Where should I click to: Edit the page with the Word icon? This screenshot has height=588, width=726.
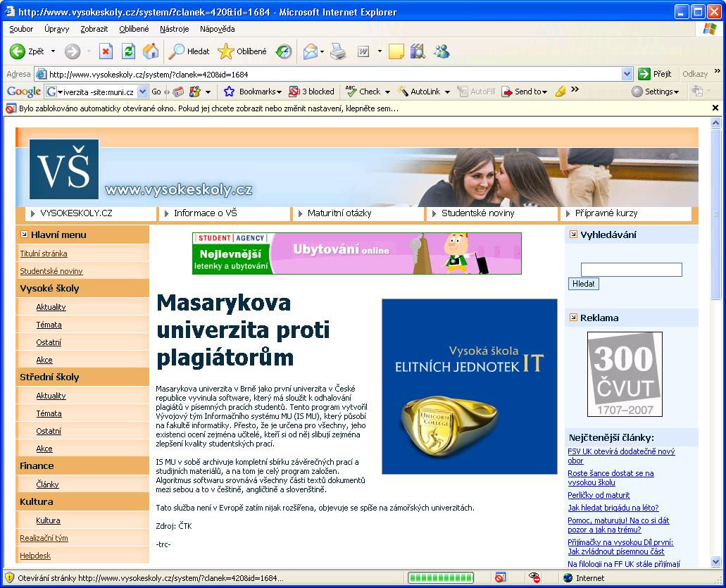click(x=363, y=51)
